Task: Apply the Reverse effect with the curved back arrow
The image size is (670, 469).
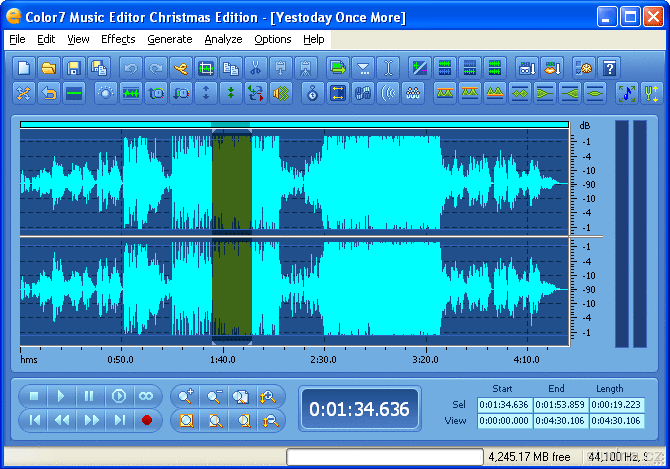Action: (x=48, y=93)
